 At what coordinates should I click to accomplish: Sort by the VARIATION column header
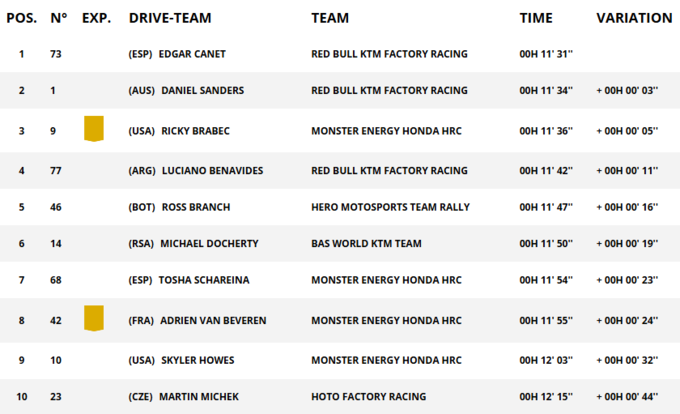(634, 18)
